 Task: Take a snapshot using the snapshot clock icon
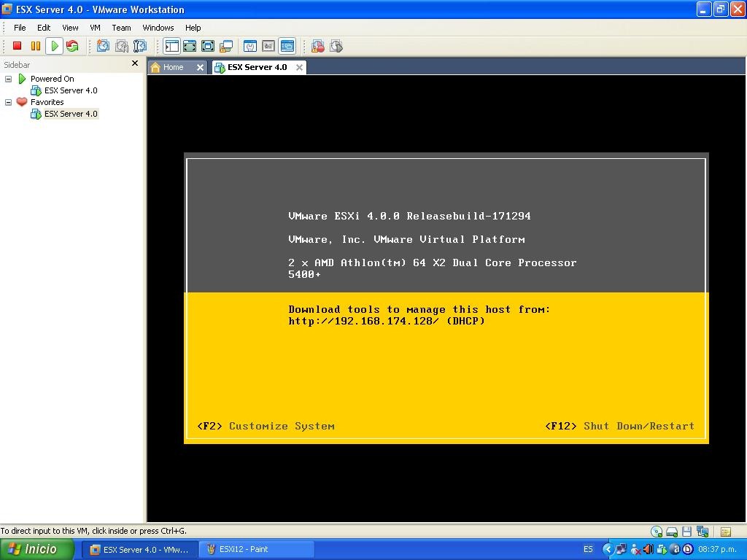tap(103, 46)
